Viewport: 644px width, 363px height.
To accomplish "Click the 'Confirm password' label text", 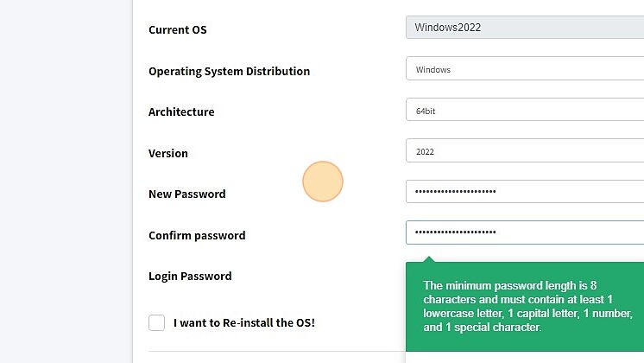I will point(197,236).
